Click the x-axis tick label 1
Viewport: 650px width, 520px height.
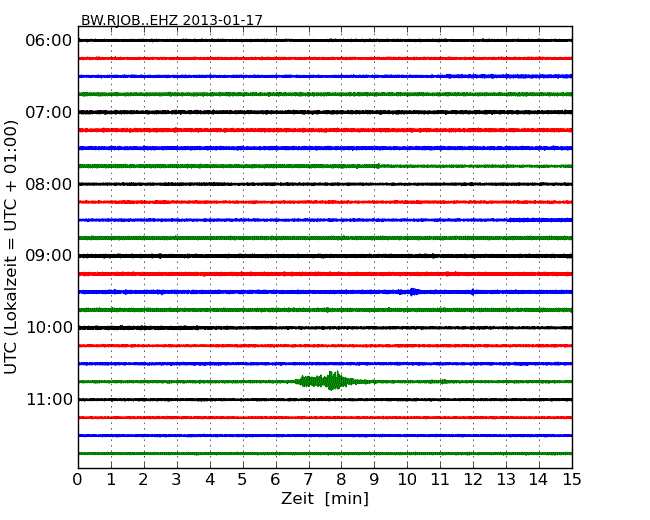(111, 480)
